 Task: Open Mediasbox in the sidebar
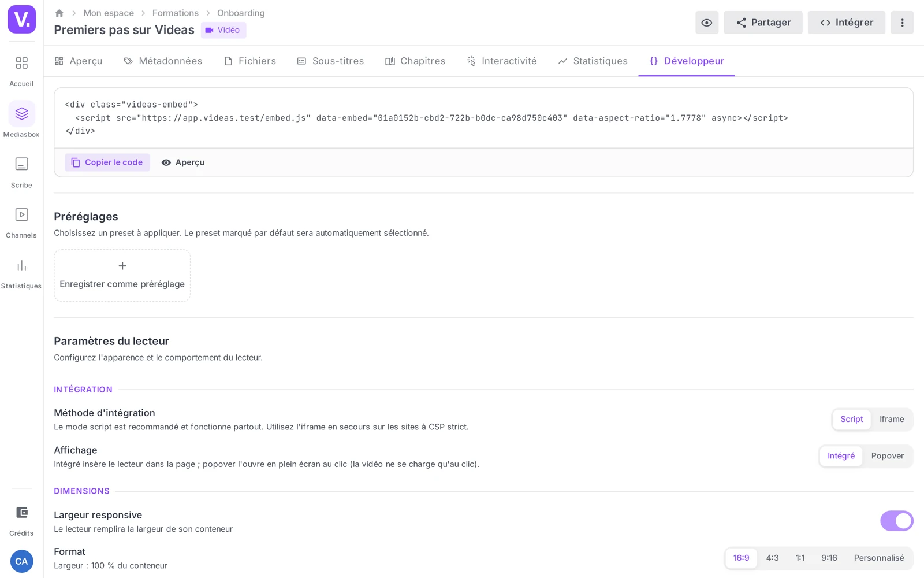tap(21, 121)
